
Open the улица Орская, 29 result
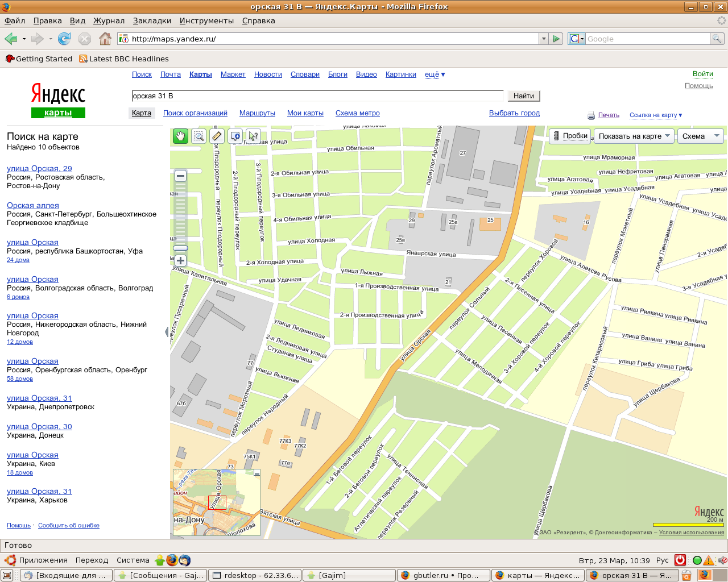[x=39, y=169]
